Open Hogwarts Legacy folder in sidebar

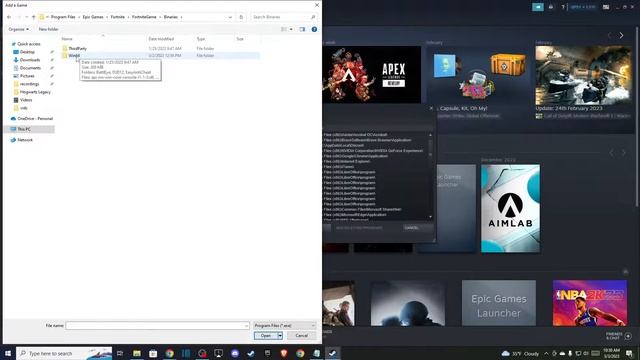pyautogui.click(x=35, y=92)
